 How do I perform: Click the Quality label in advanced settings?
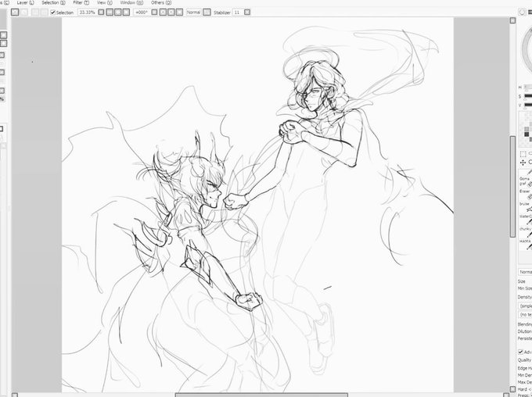[524, 360]
